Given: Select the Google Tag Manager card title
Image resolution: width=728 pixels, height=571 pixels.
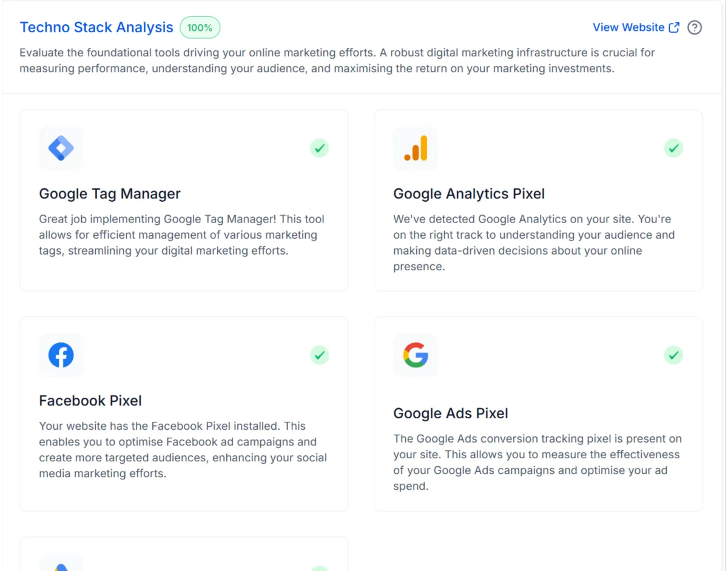Looking at the screenshot, I should click(110, 194).
